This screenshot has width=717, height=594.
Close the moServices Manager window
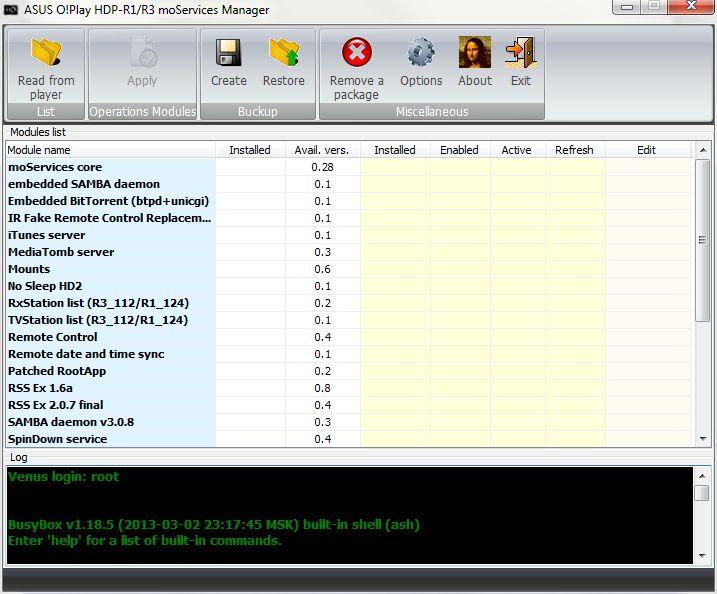(x=691, y=6)
